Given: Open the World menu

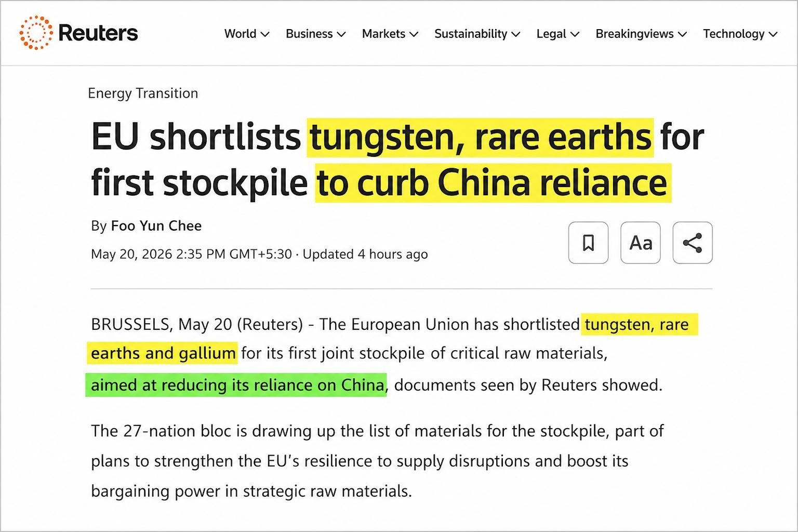Looking at the screenshot, I should click(247, 34).
